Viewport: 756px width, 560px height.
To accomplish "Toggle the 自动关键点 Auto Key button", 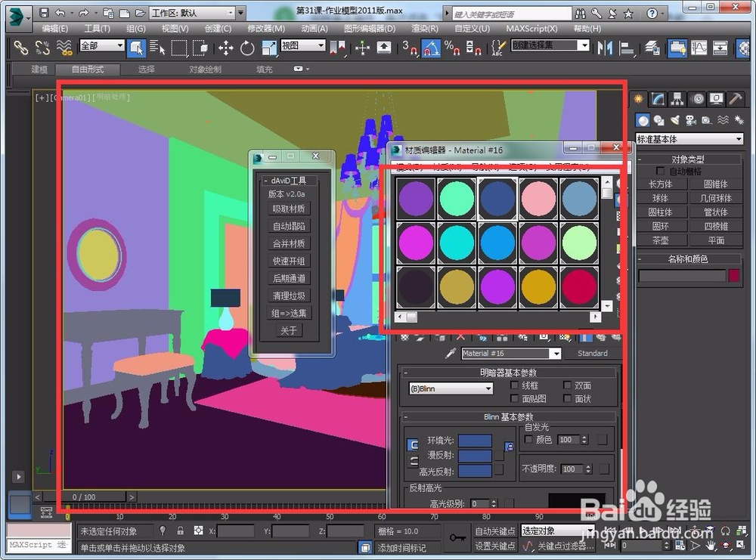I will click(494, 531).
